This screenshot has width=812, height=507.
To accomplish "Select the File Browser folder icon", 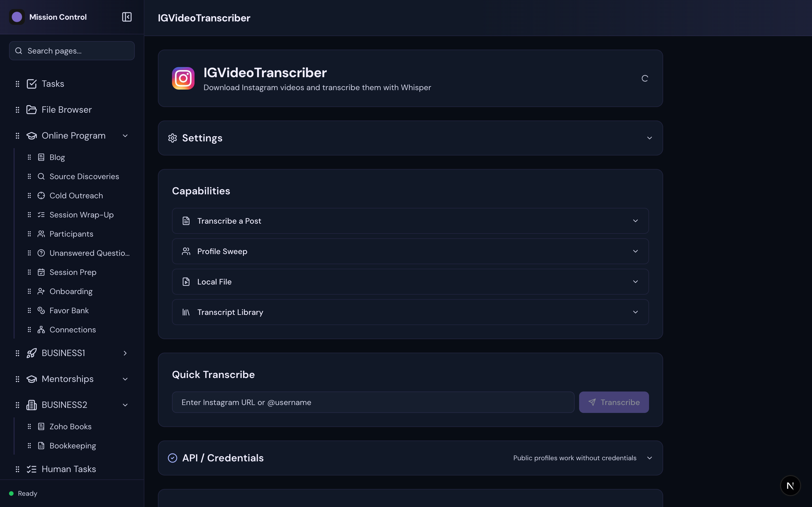I will pyautogui.click(x=32, y=109).
